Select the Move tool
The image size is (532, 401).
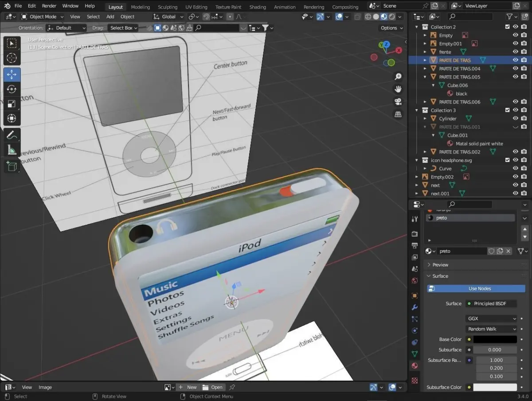coord(12,75)
